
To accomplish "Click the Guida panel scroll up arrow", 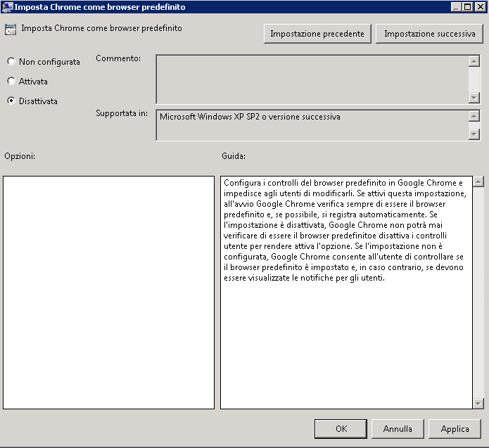I will 478,181.
